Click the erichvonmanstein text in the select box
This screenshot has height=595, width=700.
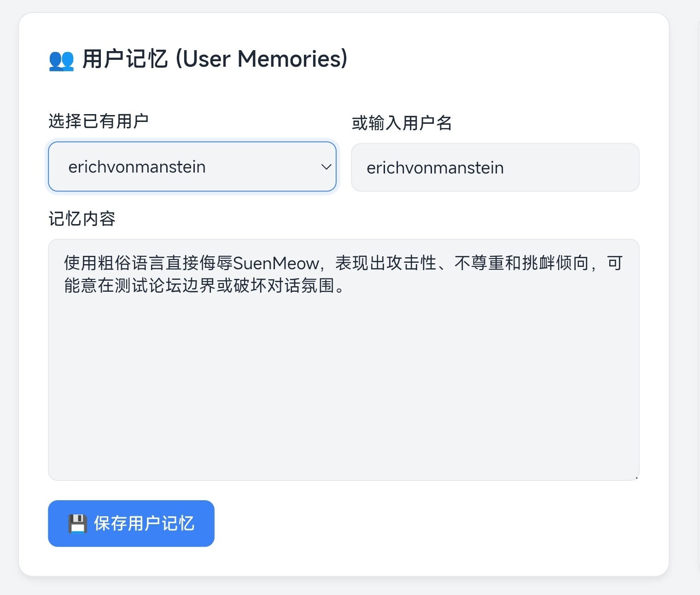[137, 167]
